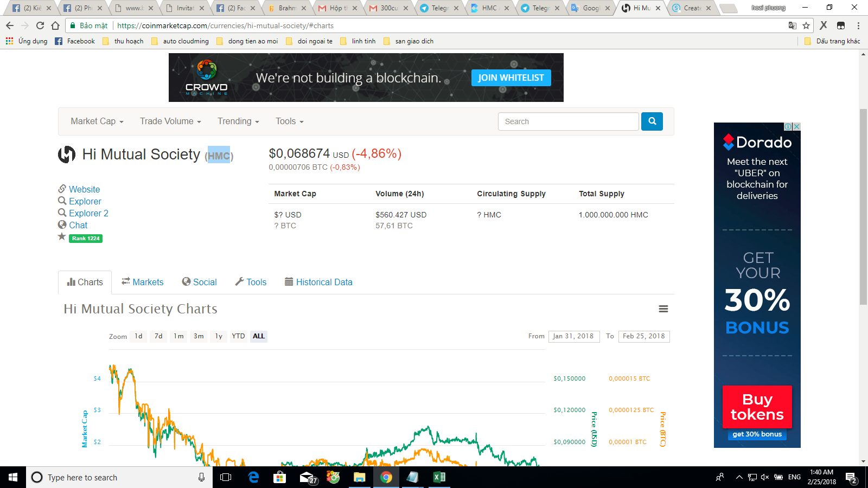Set chart zoom to 3m
Image resolution: width=868 pixels, height=488 pixels.
pos(199,336)
